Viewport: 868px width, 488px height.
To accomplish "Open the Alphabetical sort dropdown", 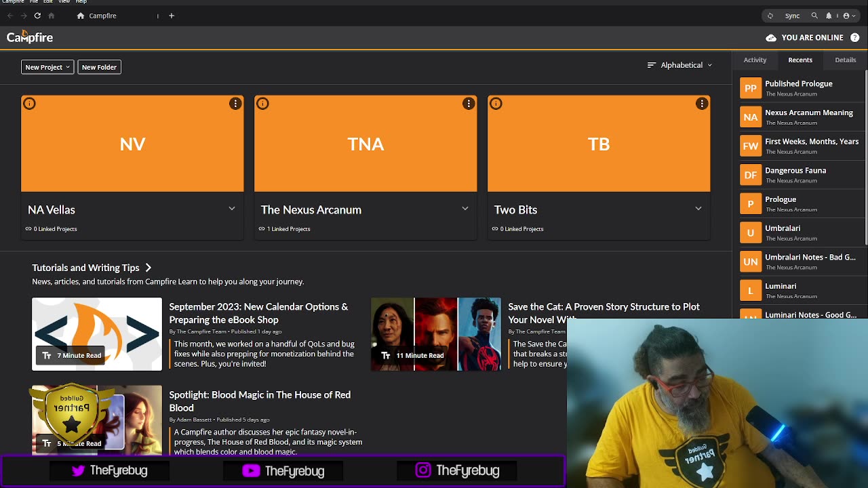I will pos(680,65).
